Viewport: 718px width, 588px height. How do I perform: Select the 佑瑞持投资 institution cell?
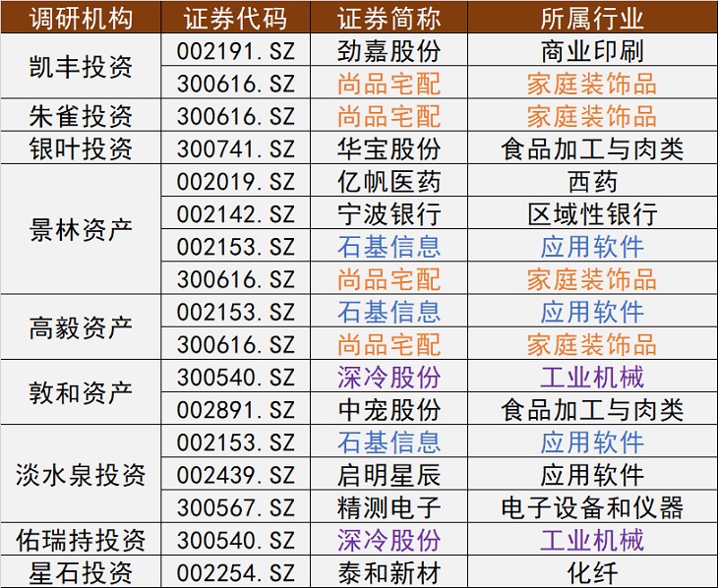(x=81, y=540)
